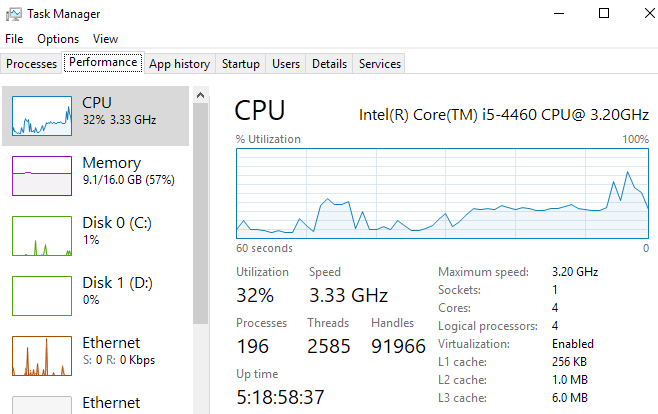This screenshot has width=658, height=414.
Task: Open the View menu
Action: pyautogui.click(x=105, y=39)
